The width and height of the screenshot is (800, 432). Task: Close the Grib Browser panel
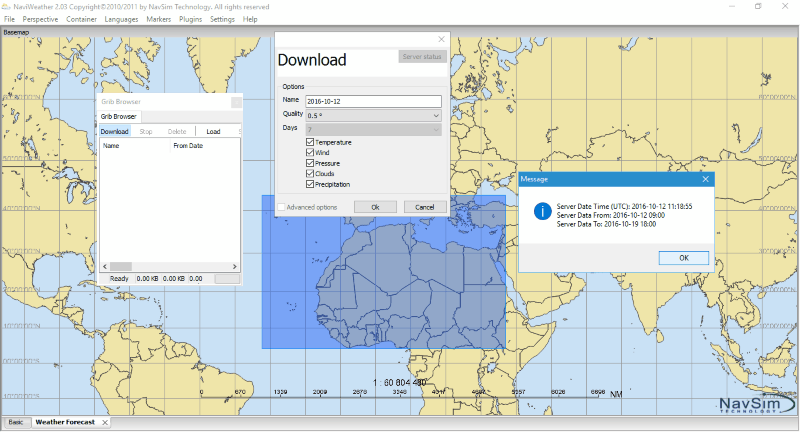[x=236, y=102]
